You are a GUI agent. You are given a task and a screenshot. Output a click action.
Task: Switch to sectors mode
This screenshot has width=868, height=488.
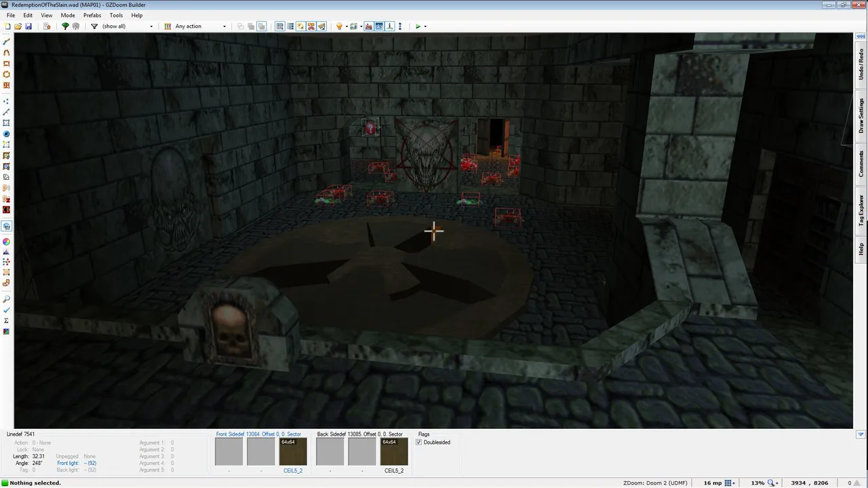pyautogui.click(x=7, y=123)
